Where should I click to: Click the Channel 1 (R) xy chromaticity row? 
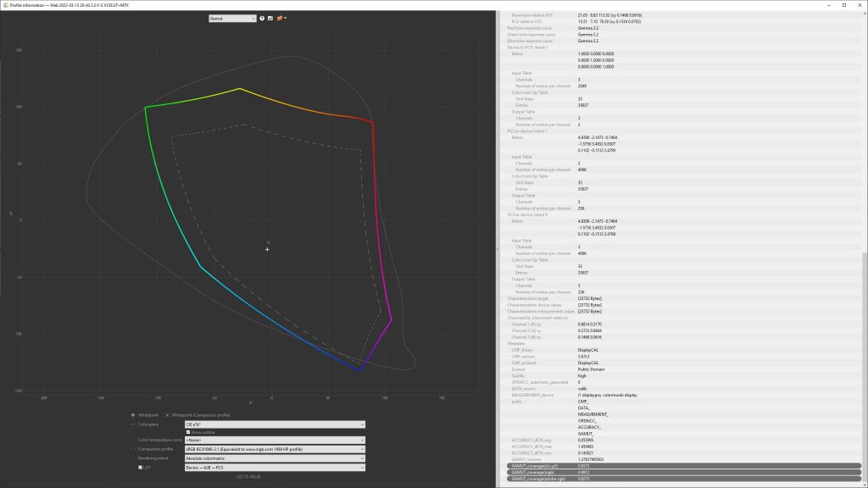[x=684, y=324]
